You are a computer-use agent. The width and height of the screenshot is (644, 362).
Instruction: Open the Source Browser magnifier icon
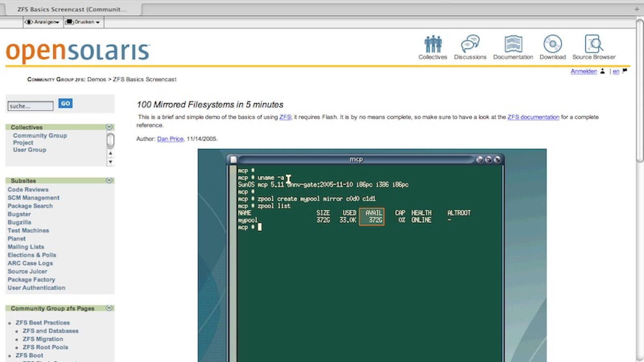pyautogui.click(x=594, y=44)
